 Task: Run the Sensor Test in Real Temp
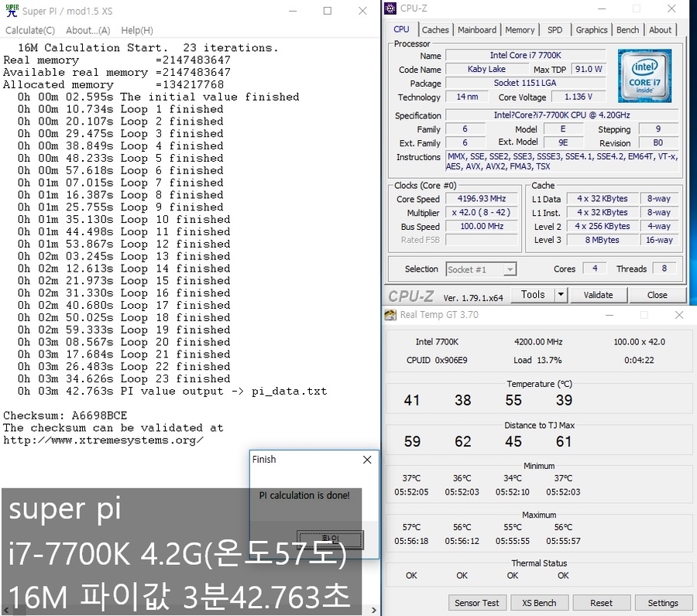pos(476,603)
